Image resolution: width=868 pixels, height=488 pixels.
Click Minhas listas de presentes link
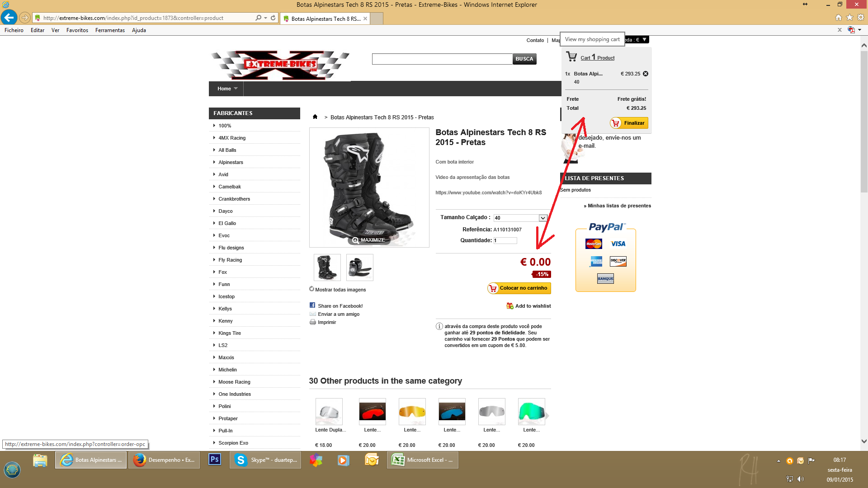[618, 206]
